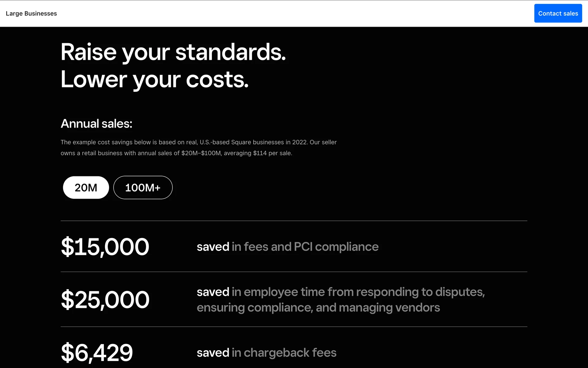Click "saved" in the $25,000 row

click(213, 292)
